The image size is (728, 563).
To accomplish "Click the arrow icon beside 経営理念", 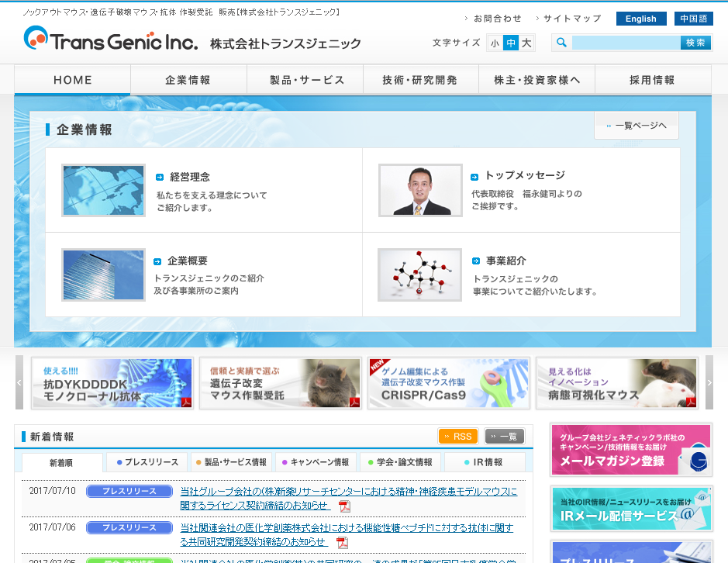I will click(x=160, y=177).
